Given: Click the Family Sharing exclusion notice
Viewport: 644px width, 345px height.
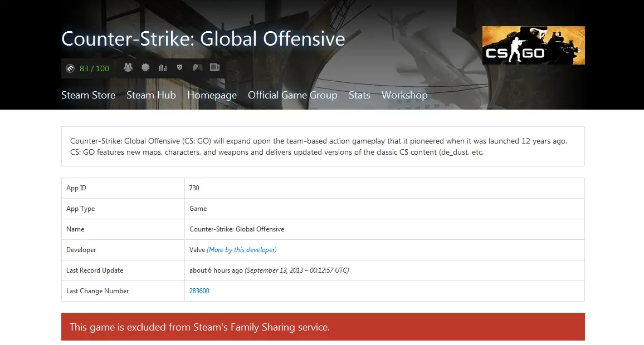Looking at the screenshot, I should [x=323, y=327].
